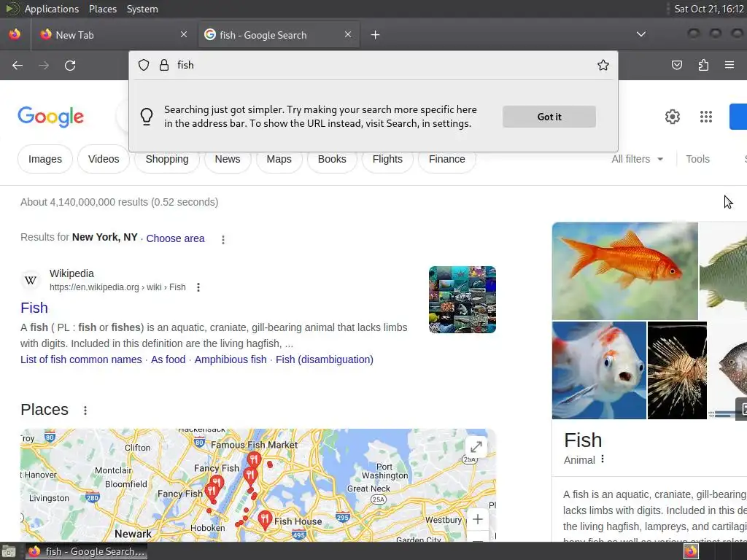
Task: Click Fish House restaurant map pin
Action: 265,519
